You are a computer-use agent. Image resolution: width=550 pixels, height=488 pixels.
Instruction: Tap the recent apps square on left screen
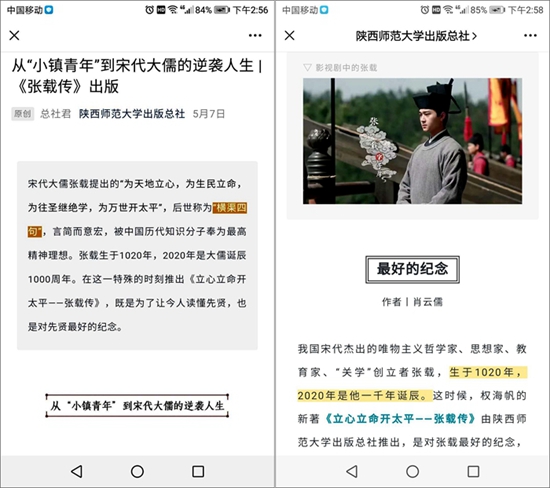(x=198, y=471)
